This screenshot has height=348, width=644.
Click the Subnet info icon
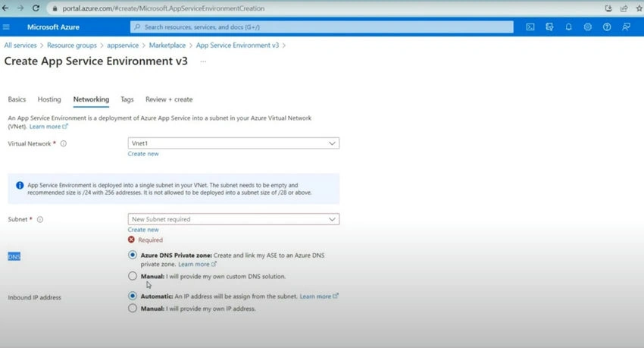click(x=40, y=219)
